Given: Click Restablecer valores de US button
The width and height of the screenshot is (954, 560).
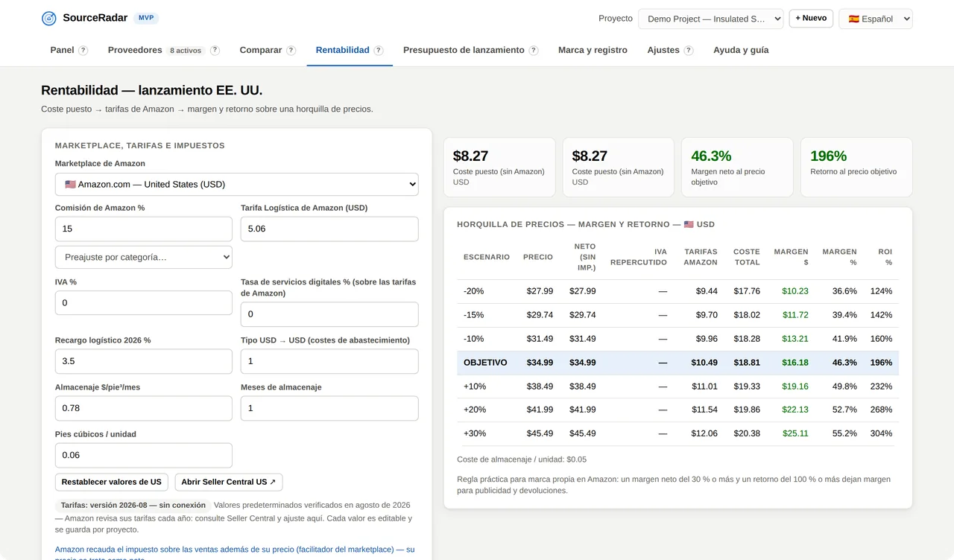Looking at the screenshot, I should click(112, 482).
